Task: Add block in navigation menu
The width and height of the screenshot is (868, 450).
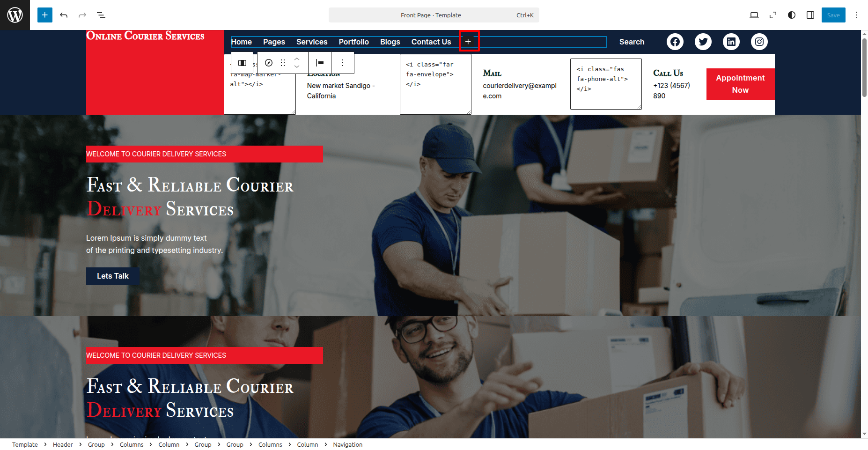Action: tap(468, 42)
